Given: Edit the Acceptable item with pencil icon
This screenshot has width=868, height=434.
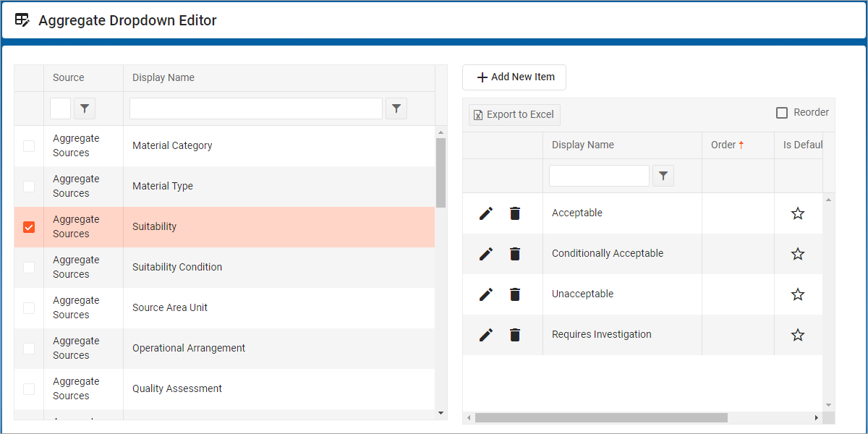Looking at the screenshot, I should click(x=486, y=213).
